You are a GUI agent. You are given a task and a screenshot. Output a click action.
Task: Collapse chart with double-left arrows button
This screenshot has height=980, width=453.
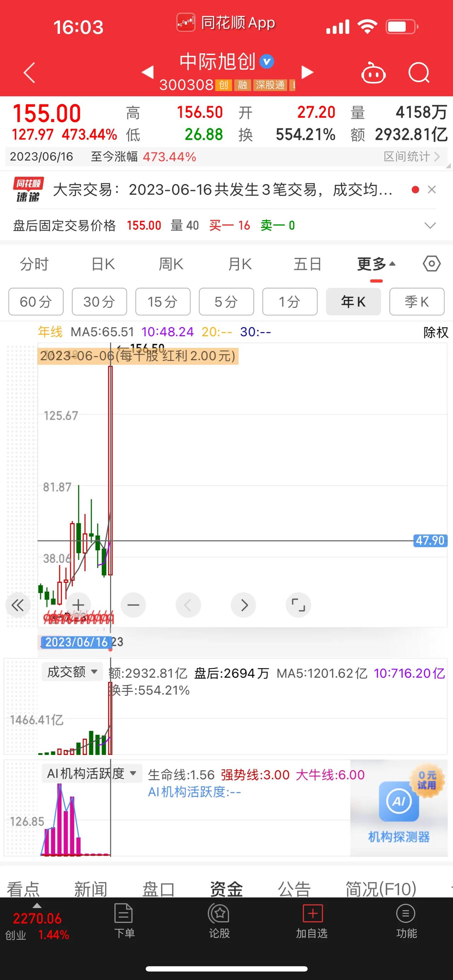click(18, 605)
